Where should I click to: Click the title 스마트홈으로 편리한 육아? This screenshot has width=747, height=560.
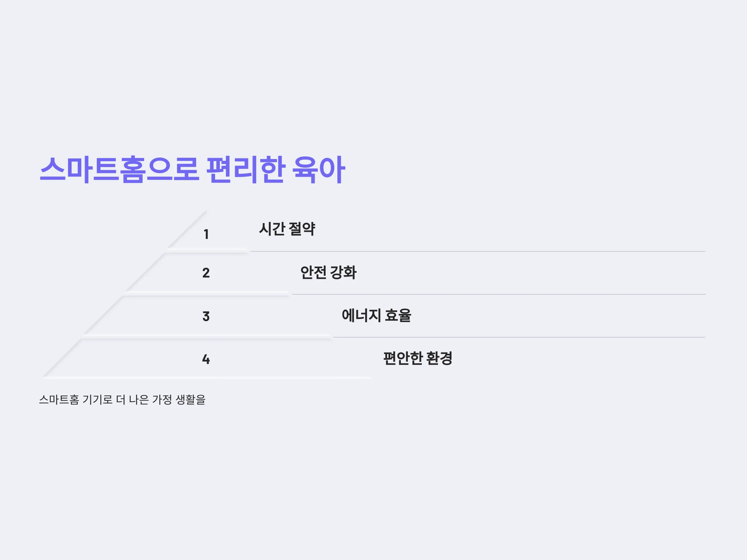[192, 170]
